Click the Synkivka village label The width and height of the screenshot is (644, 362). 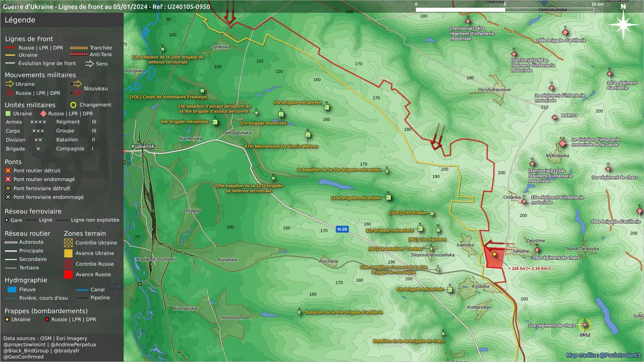tap(220, 47)
